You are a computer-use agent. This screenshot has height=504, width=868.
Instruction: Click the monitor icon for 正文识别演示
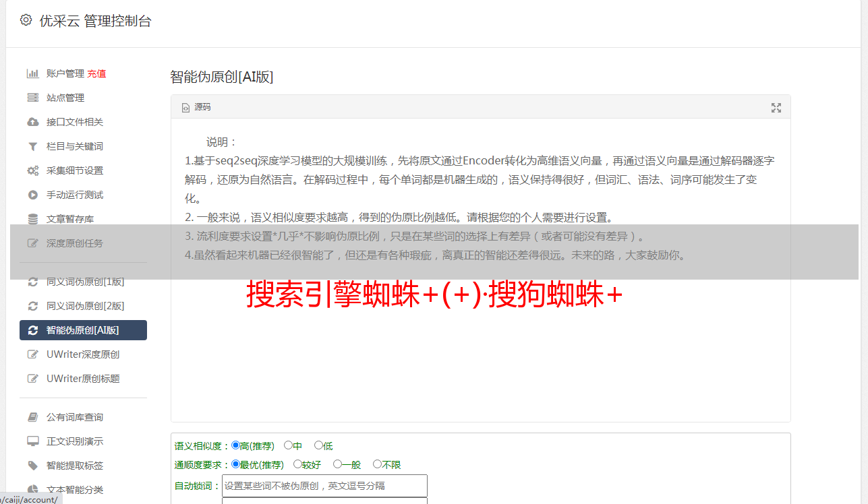[32, 441]
